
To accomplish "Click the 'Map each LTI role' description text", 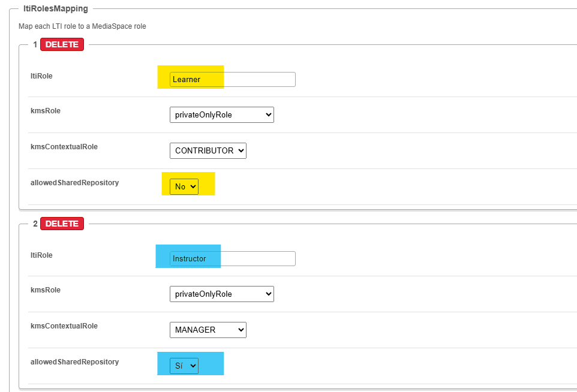I will tap(82, 26).
